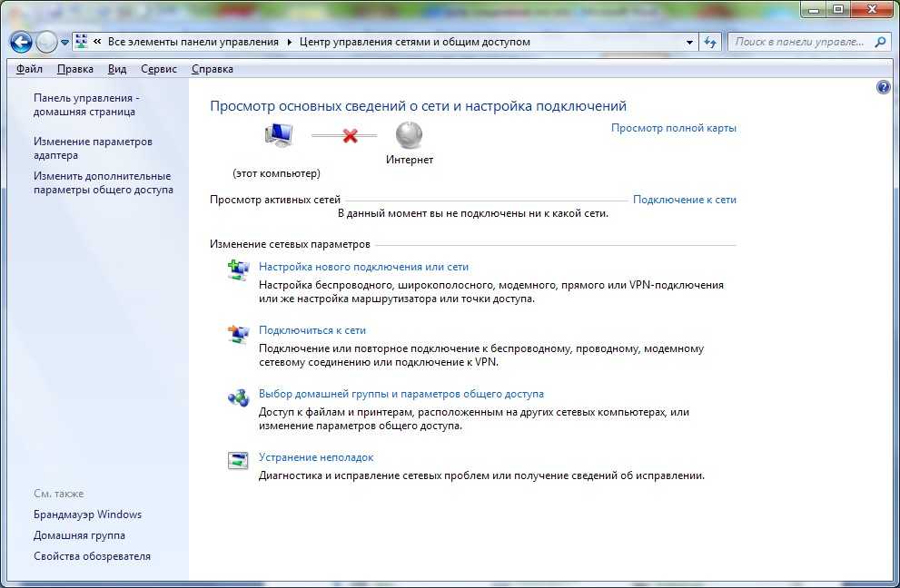Click 'Подключение к сети' link on the right
The image size is (900, 588).
pyautogui.click(x=684, y=200)
